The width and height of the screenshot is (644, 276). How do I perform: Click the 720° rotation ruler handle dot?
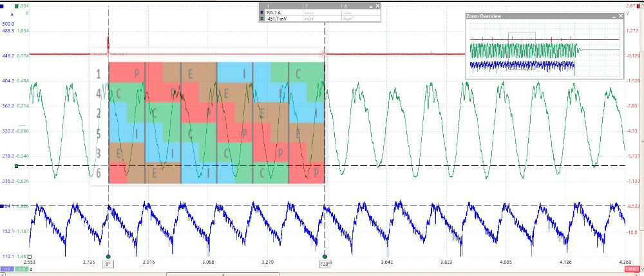(325, 255)
